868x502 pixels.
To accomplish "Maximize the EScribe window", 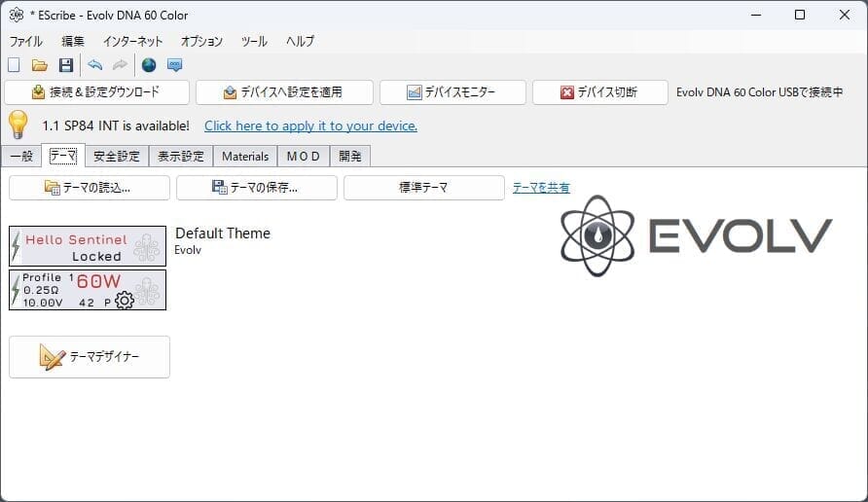I will 800,15.
